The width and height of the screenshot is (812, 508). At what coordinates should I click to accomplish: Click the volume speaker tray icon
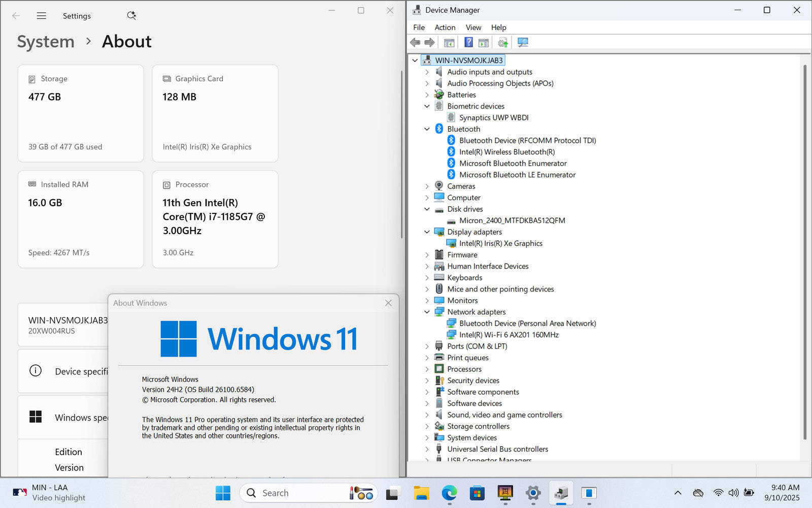733,493
